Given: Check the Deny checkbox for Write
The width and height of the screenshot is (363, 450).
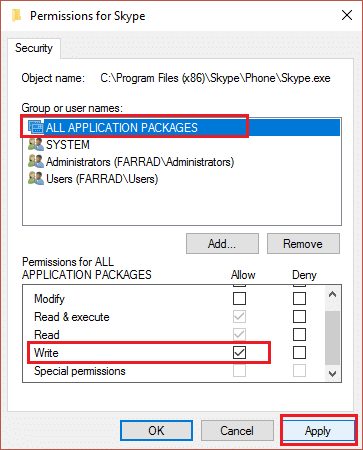Looking at the screenshot, I should (x=299, y=353).
